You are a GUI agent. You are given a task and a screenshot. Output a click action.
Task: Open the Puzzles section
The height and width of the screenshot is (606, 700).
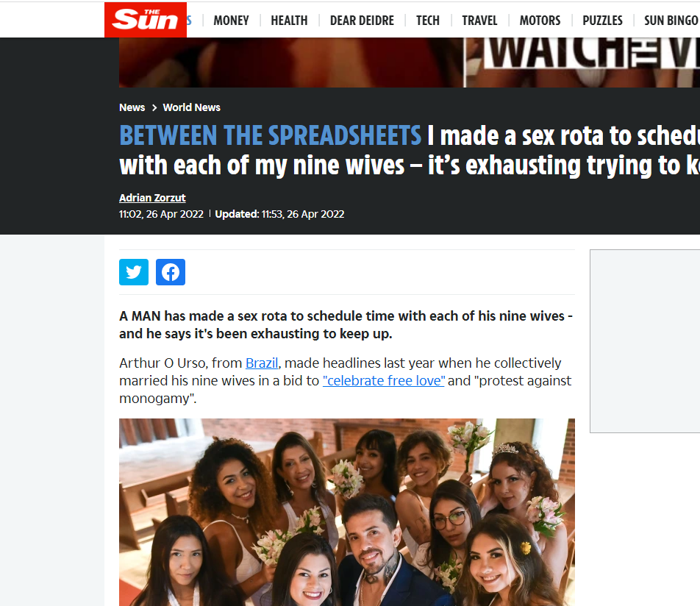click(x=602, y=21)
